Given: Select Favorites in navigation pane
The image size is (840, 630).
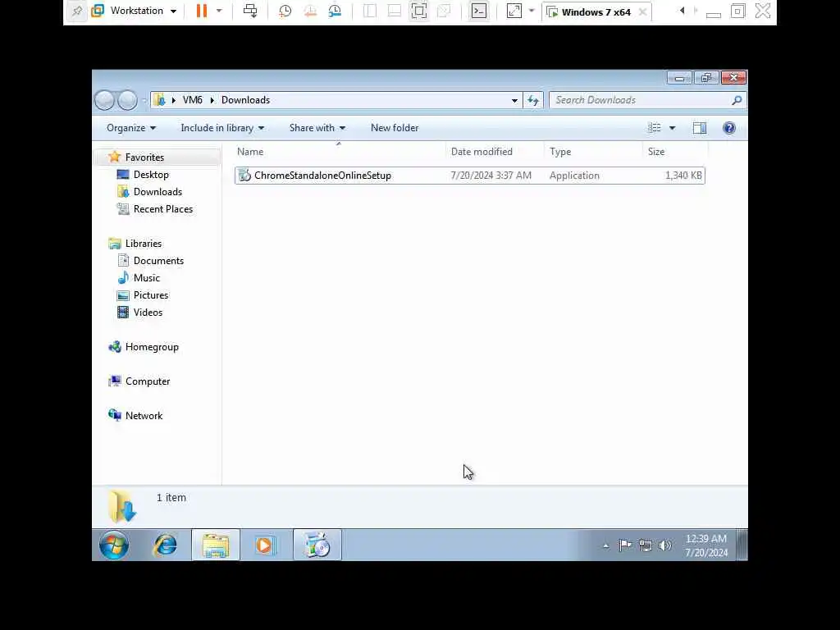Looking at the screenshot, I should [x=144, y=157].
